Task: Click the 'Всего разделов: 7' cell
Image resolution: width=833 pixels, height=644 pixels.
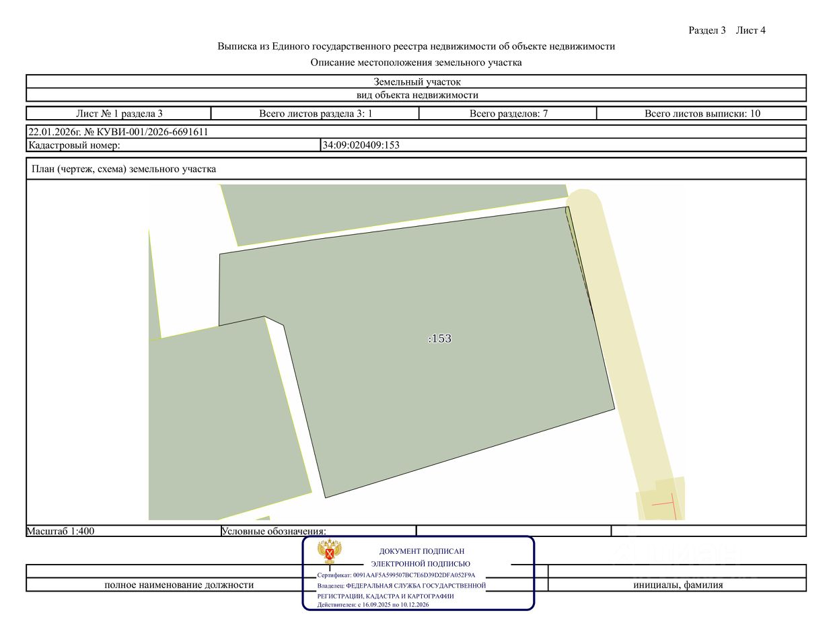Action: (509, 114)
